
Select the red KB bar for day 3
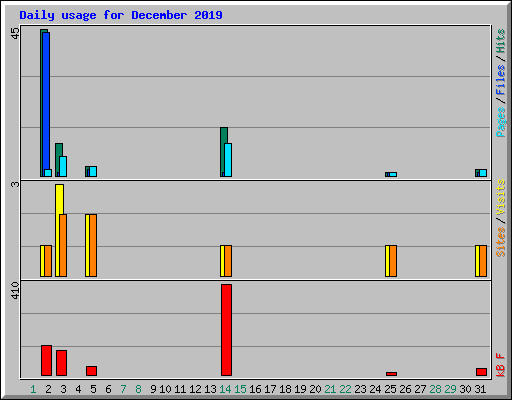(61, 363)
